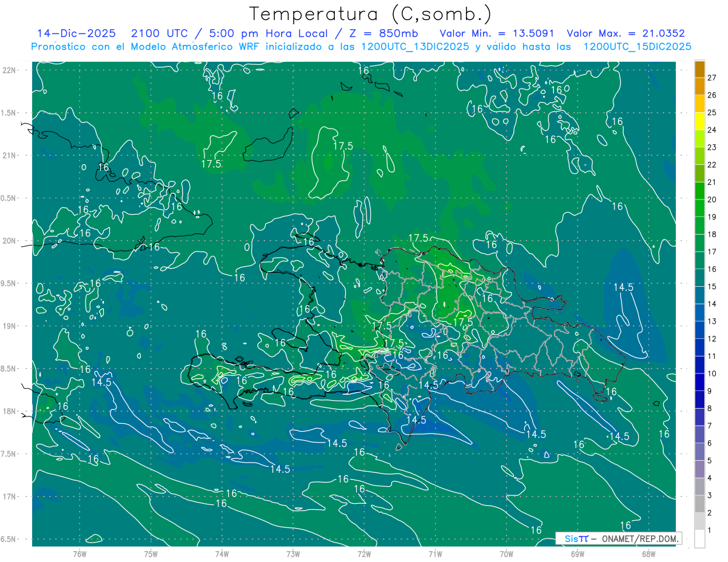
Task: Click the '12' label on the color scale
Action: coord(712,339)
